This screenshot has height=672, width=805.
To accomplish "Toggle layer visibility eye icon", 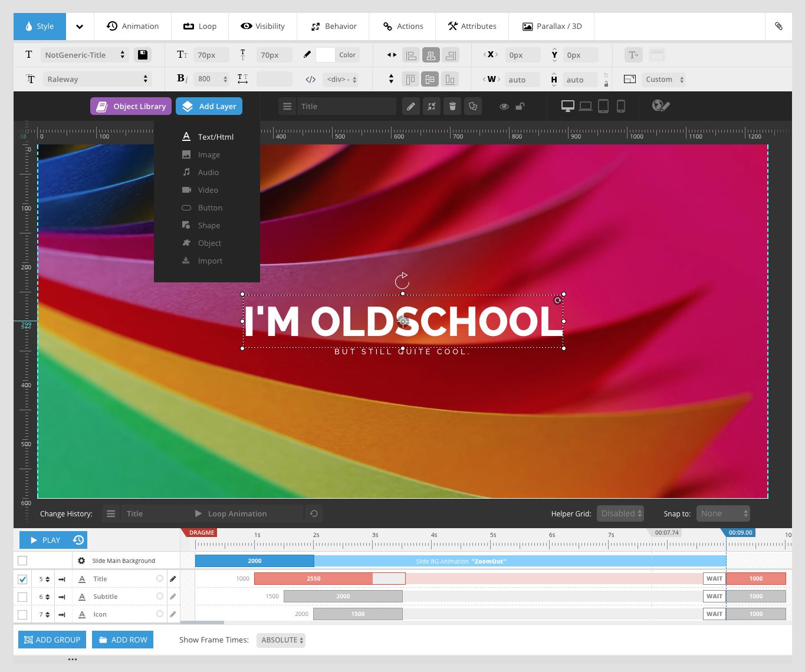I will (504, 107).
